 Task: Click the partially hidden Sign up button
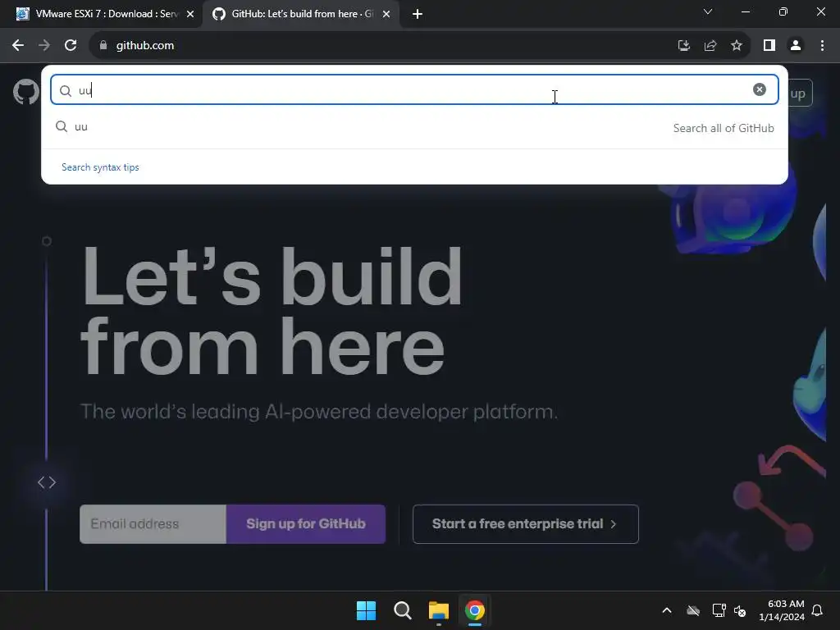(800, 94)
